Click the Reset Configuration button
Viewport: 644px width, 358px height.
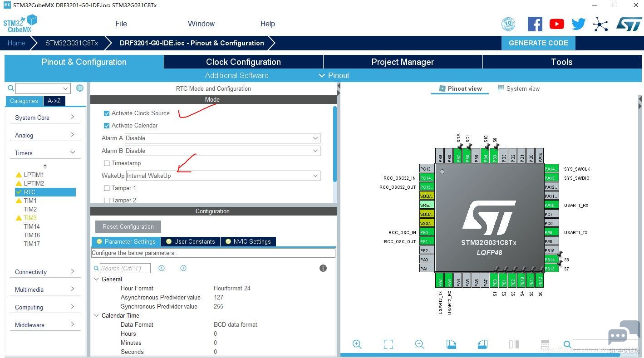[x=128, y=226]
